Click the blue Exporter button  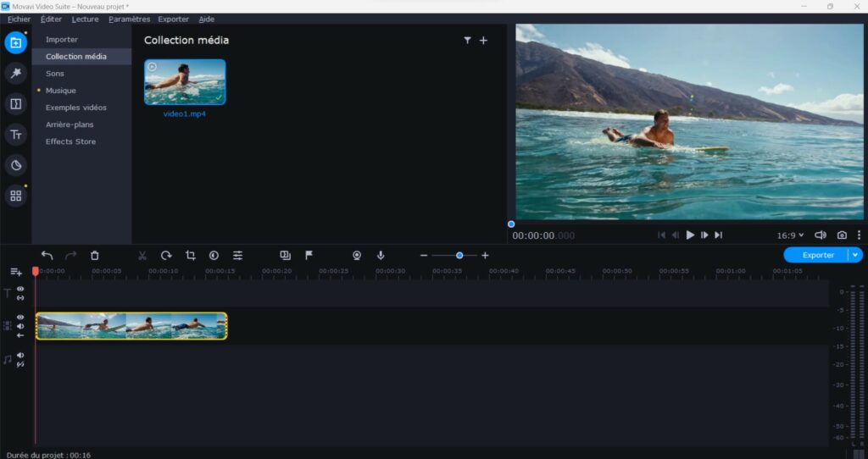coord(816,255)
